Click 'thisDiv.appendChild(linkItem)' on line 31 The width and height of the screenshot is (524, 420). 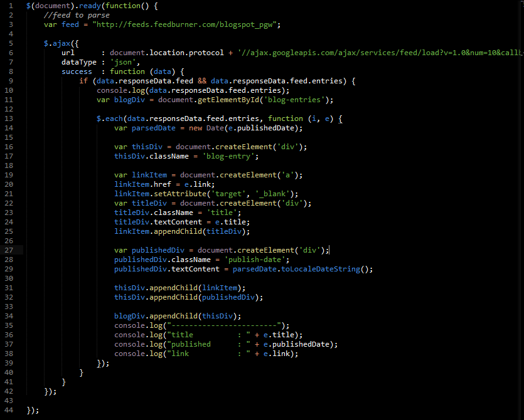pyautogui.click(x=178, y=288)
